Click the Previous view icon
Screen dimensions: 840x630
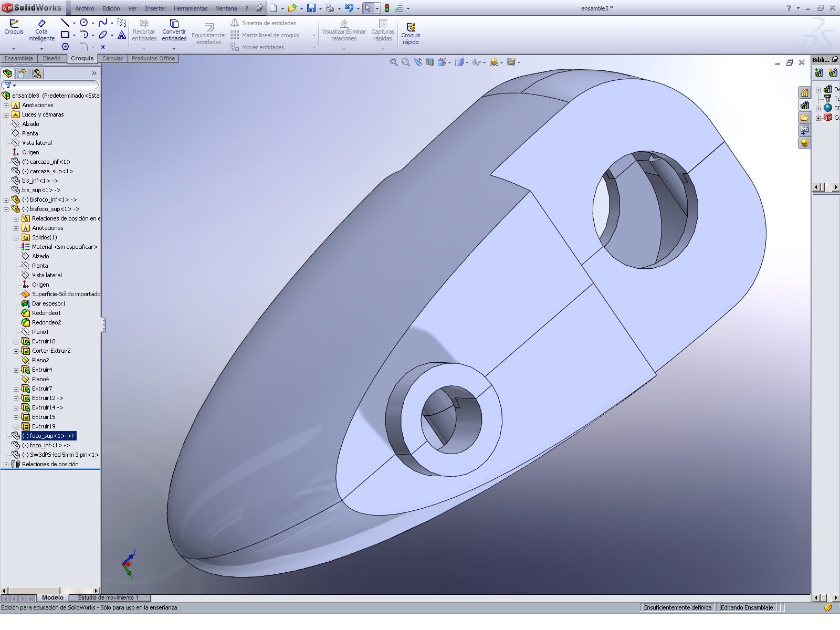[418, 62]
